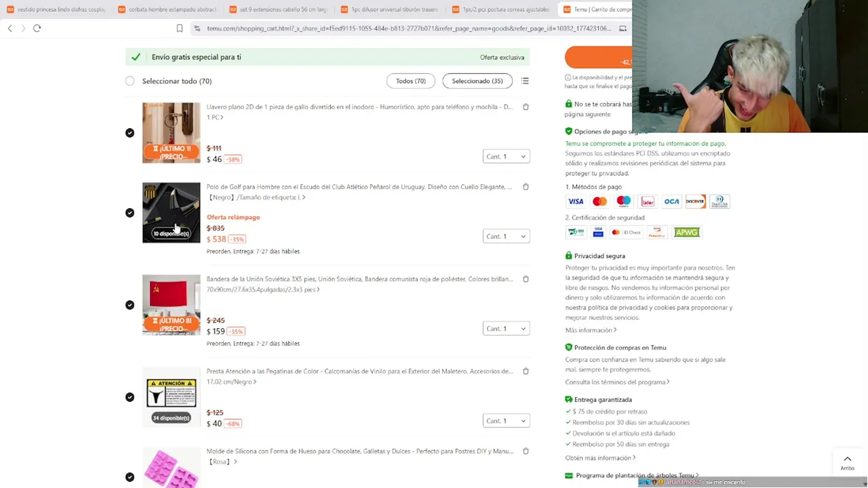Screen dimensions: 868x488
Task: Open quantity dropdown for Soviet flag
Action: click(x=506, y=329)
